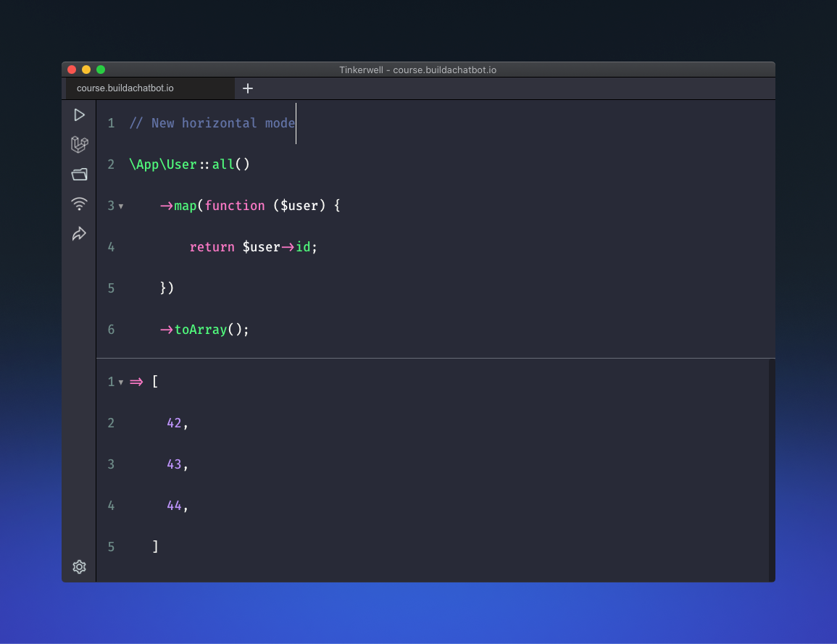Select the course.buildachatbot.io tab
Viewport: 837px width, 644px height.
pyautogui.click(x=150, y=88)
